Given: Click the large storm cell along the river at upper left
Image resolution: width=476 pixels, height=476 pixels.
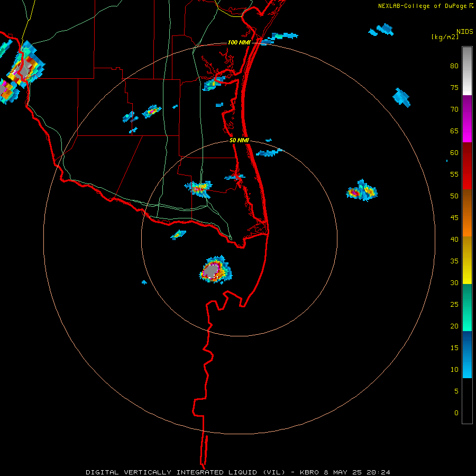Looking at the screenshot, I should pos(25,65).
